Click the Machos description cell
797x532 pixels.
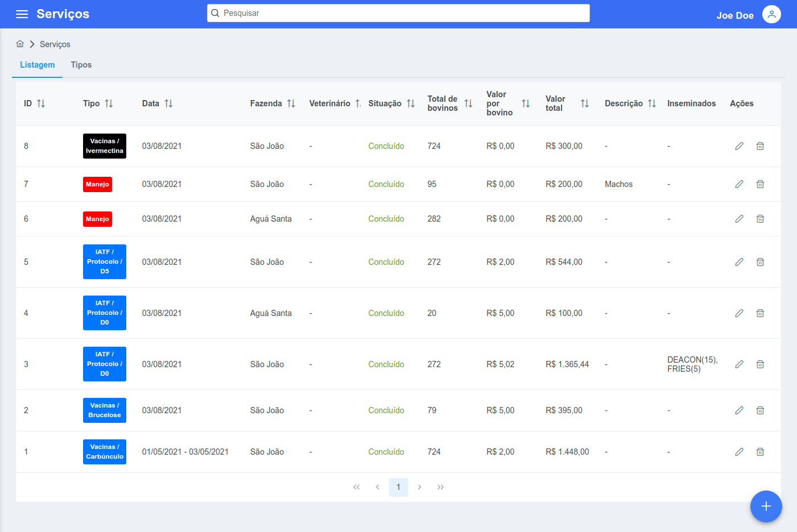pyautogui.click(x=618, y=184)
